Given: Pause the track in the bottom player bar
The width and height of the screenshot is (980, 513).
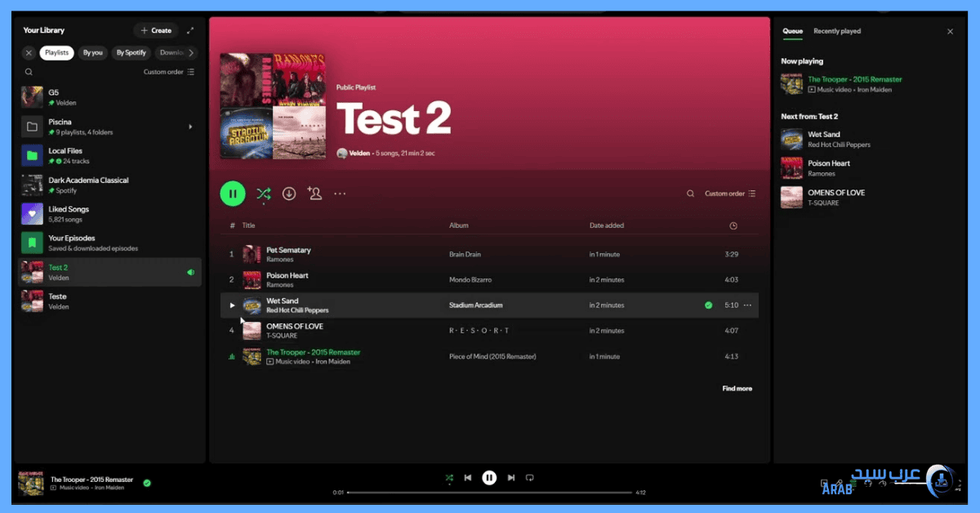Looking at the screenshot, I should click(489, 478).
